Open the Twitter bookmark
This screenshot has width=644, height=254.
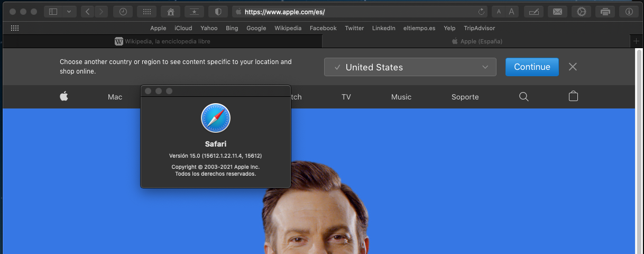pyautogui.click(x=354, y=28)
